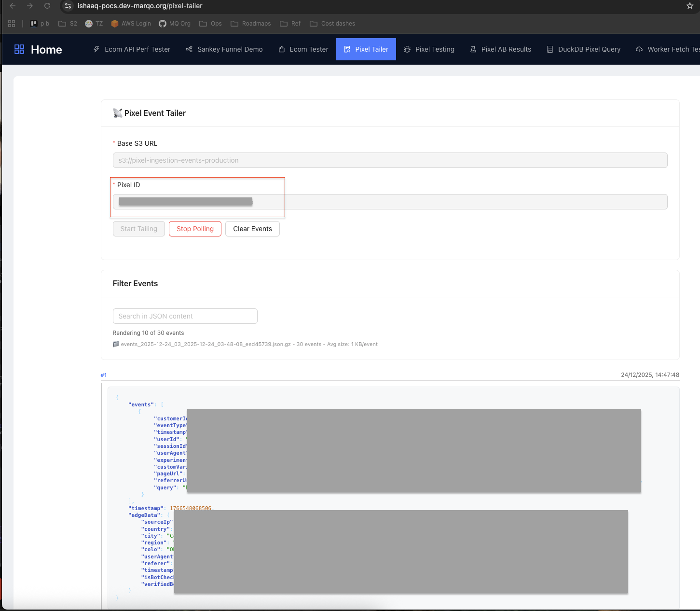Open the site info icon in address bar
Image resolution: width=700 pixels, height=611 pixels.
click(68, 6)
